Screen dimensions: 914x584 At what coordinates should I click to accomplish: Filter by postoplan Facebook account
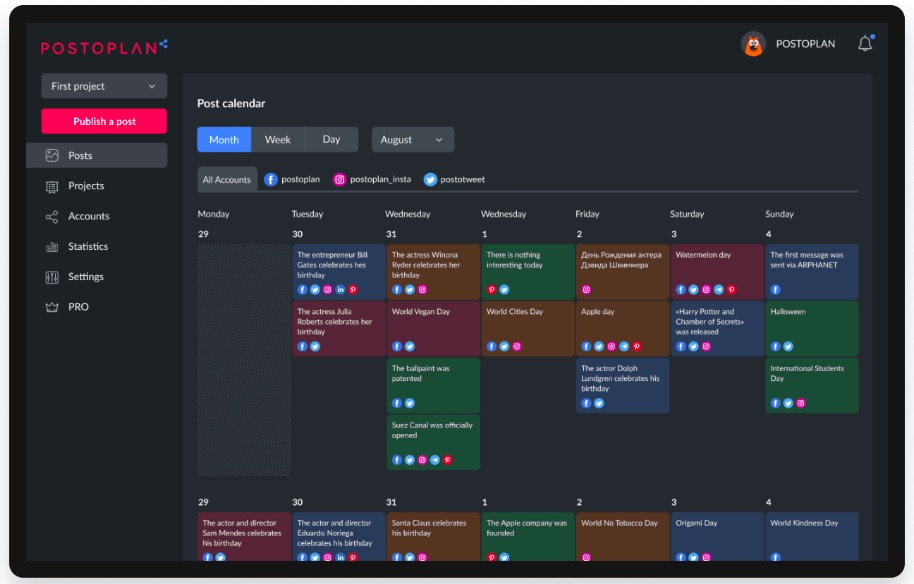[x=293, y=180]
